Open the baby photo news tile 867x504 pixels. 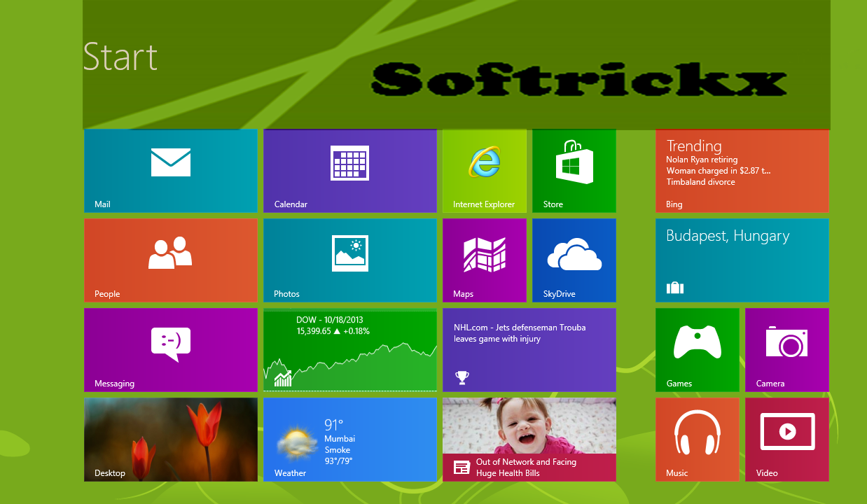coord(529,440)
